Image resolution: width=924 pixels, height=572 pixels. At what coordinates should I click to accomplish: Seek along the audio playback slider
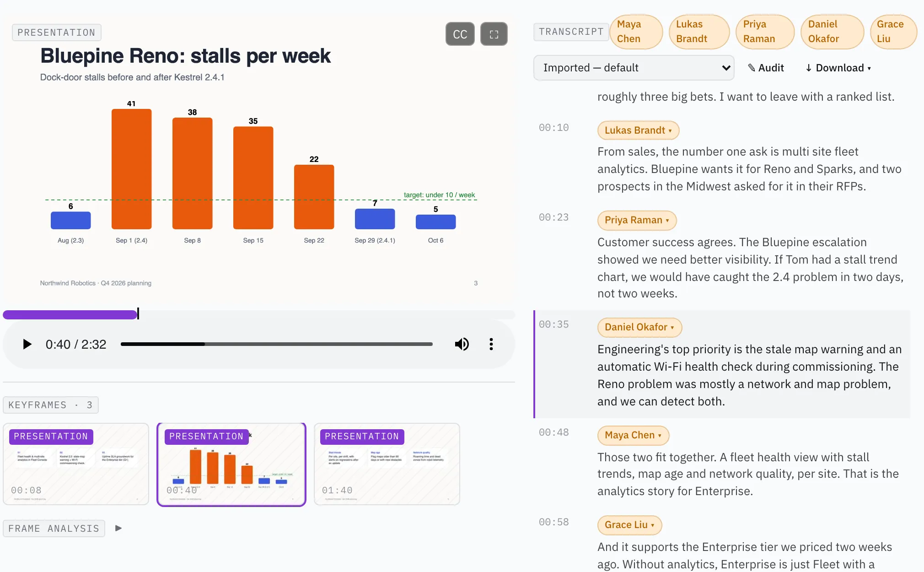(x=276, y=344)
